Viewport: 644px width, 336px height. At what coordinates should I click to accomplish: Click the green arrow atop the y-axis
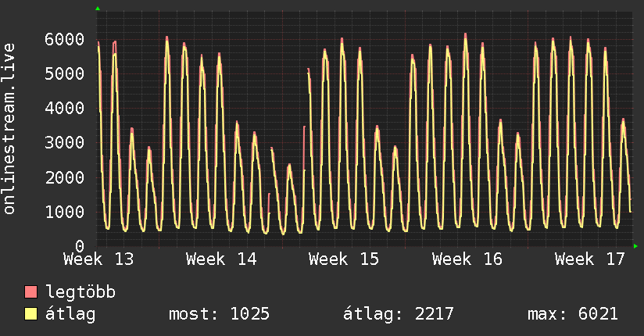click(98, 9)
